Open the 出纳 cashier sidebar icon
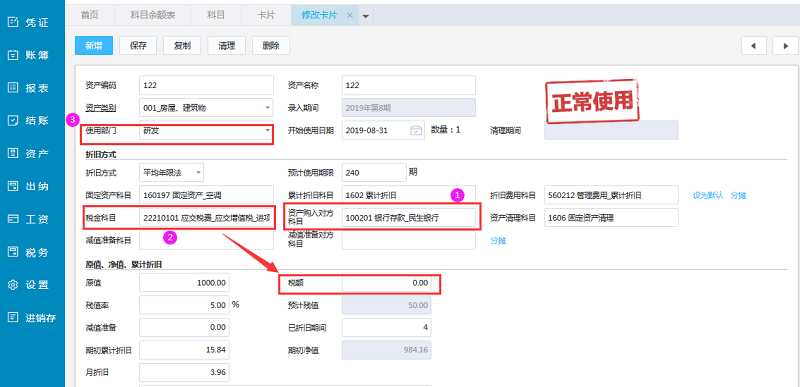Image resolution: width=800 pixels, height=387 pixels. point(13,186)
